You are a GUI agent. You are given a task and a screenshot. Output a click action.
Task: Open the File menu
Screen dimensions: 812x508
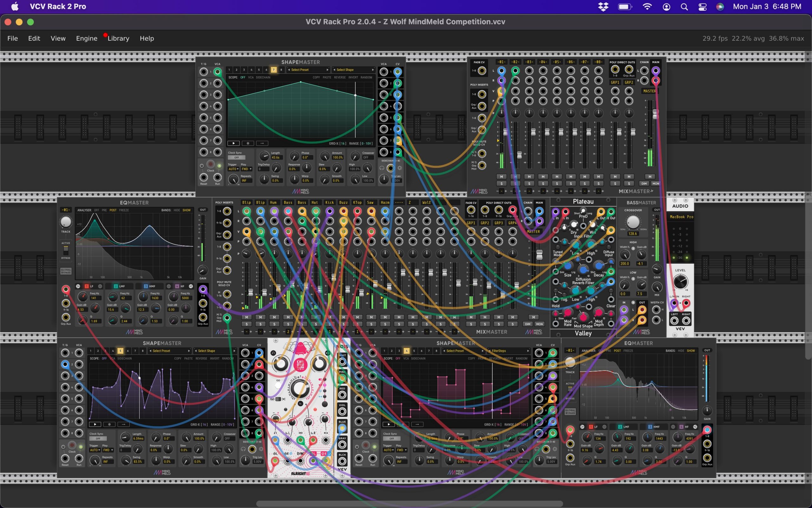click(x=12, y=38)
